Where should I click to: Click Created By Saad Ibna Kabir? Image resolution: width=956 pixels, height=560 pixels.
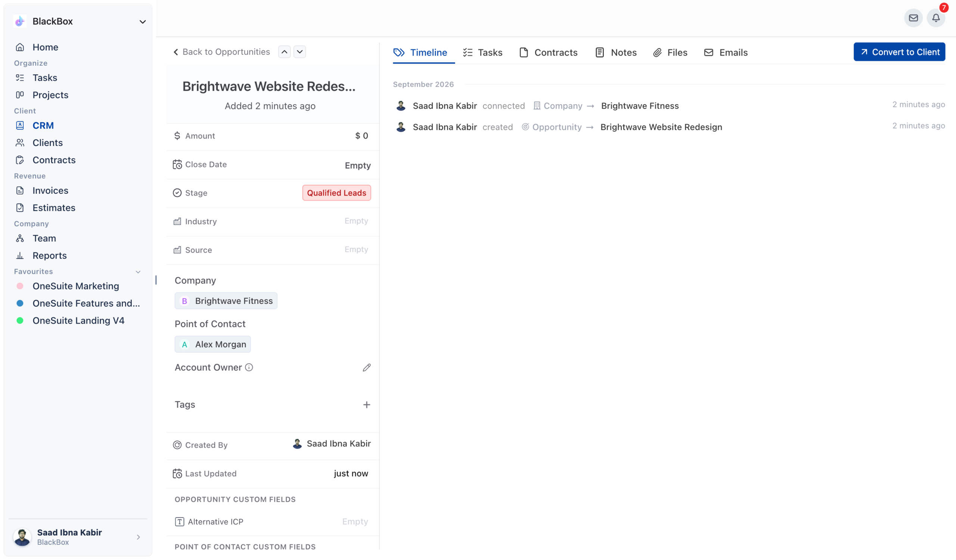pos(332,444)
